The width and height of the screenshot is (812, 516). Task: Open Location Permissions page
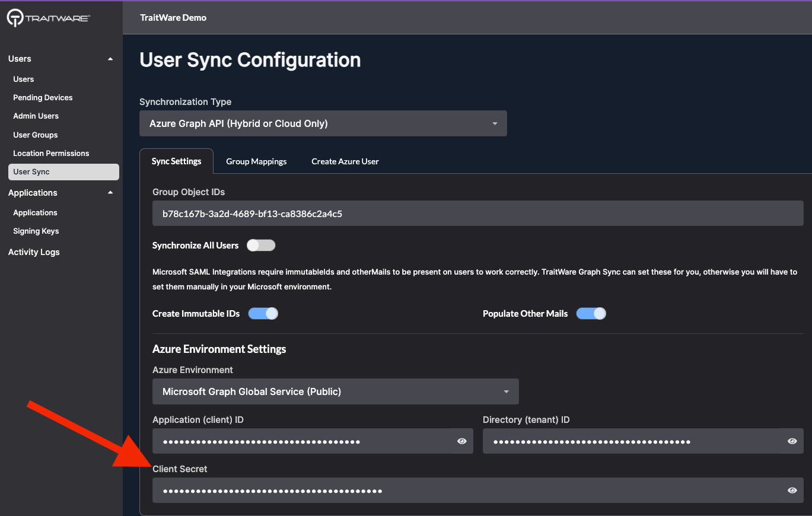tap(51, 153)
